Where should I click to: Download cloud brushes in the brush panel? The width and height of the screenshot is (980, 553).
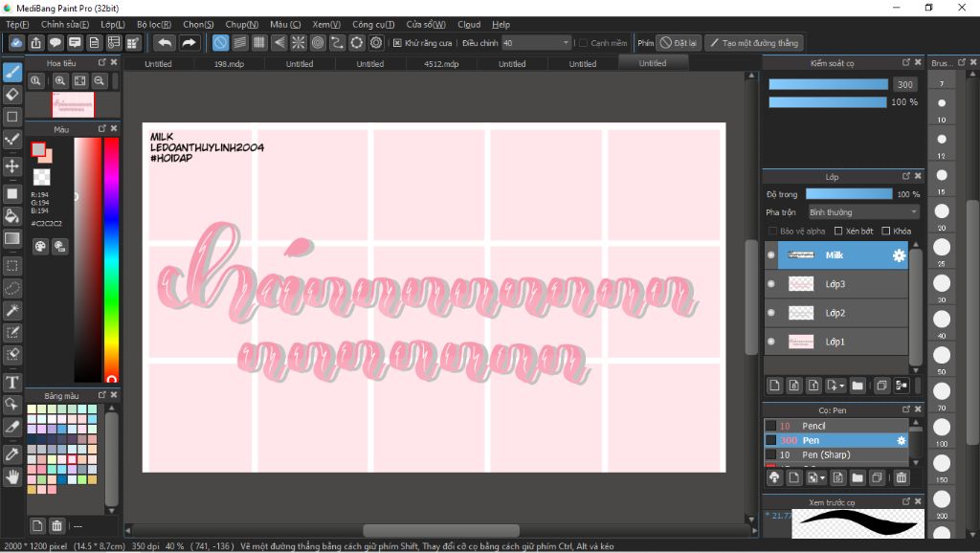click(774, 478)
